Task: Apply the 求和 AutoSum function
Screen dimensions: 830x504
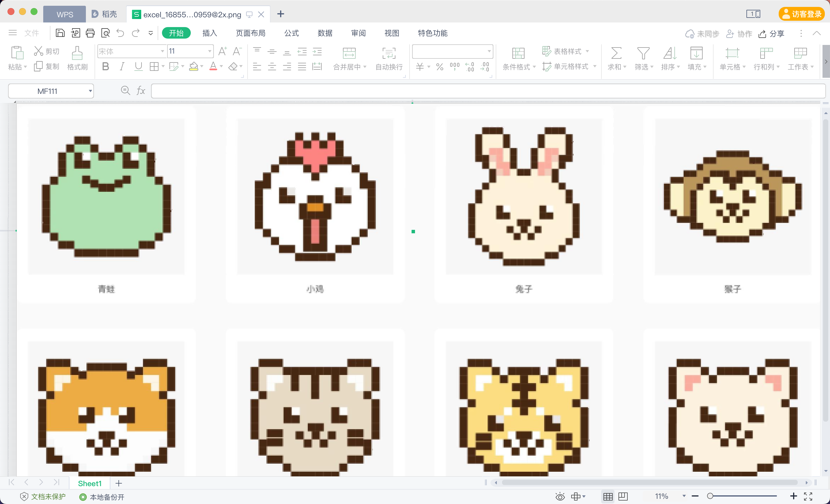Action: (616, 59)
